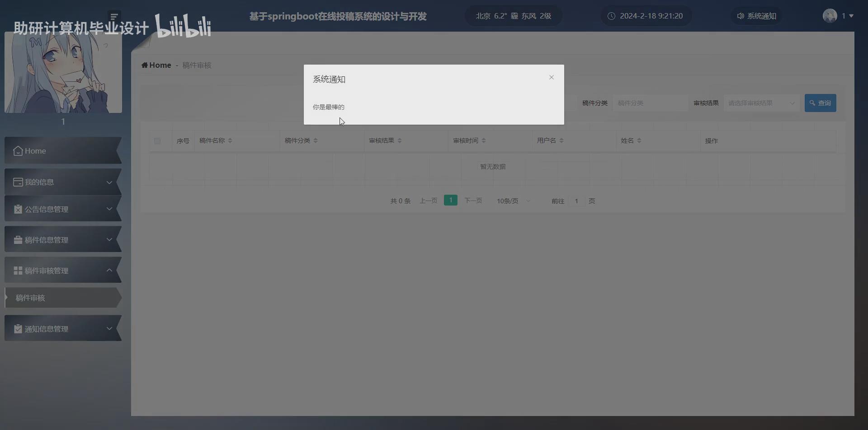This screenshot has height=430, width=868.
Task: Click the Home breadcrumb link
Action: point(156,65)
